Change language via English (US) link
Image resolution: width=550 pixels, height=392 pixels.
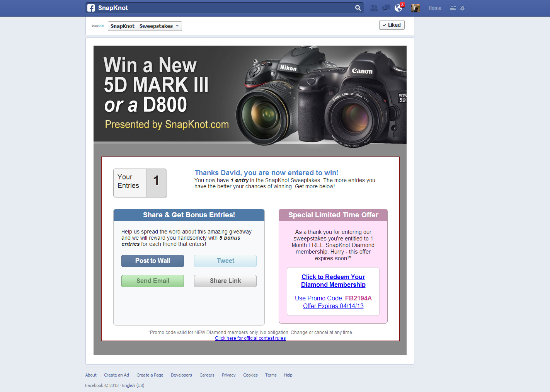pyautogui.click(x=133, y=385)
